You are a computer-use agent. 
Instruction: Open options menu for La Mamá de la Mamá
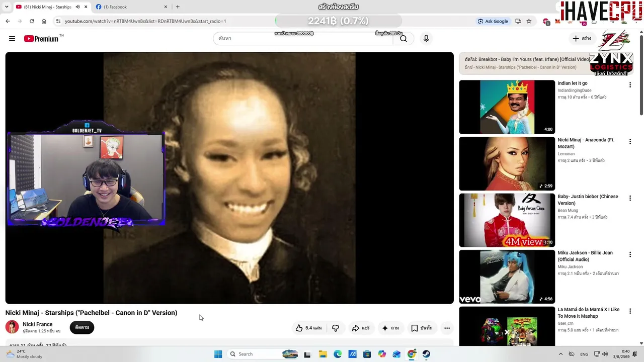point(629,311)
